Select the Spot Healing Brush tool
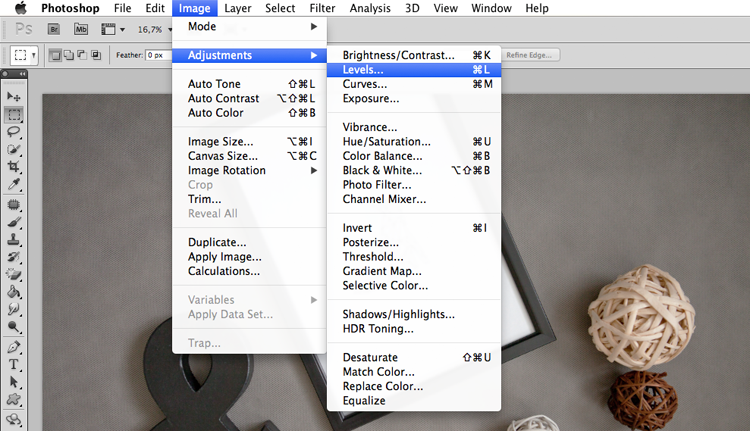This screenshot has height=431, width=750. click(x=14, y=205)
